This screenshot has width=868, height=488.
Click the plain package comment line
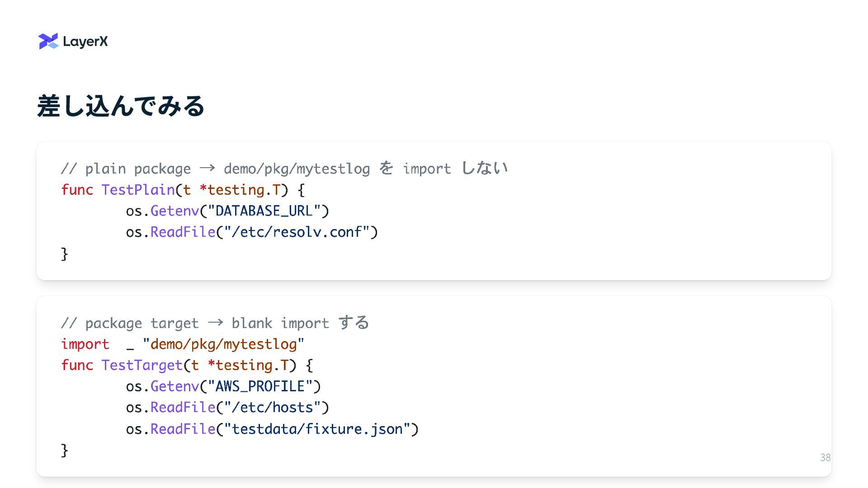click(284, 169)
